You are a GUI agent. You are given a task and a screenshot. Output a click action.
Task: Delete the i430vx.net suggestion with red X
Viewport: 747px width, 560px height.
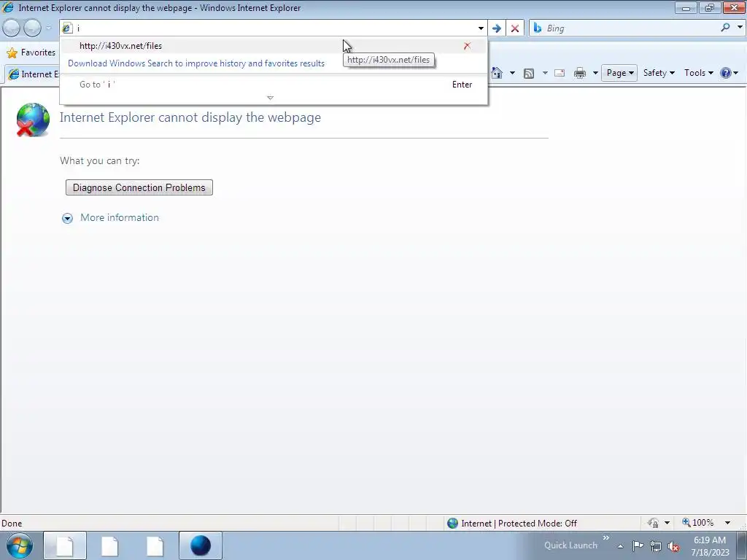point(468,46)
